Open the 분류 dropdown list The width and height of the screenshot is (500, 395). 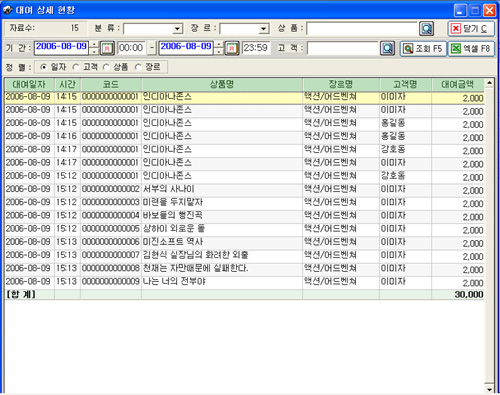tap(178, 29)
